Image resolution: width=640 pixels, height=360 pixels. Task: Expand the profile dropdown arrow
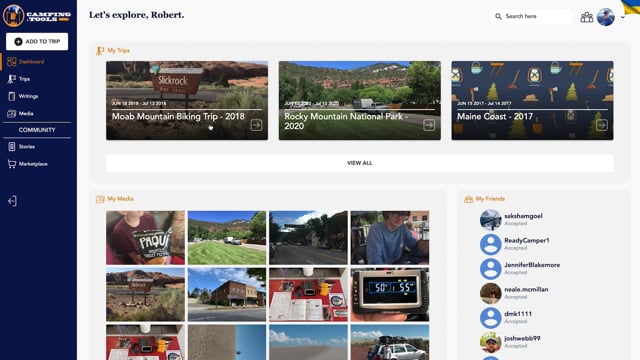click(622, 17)
